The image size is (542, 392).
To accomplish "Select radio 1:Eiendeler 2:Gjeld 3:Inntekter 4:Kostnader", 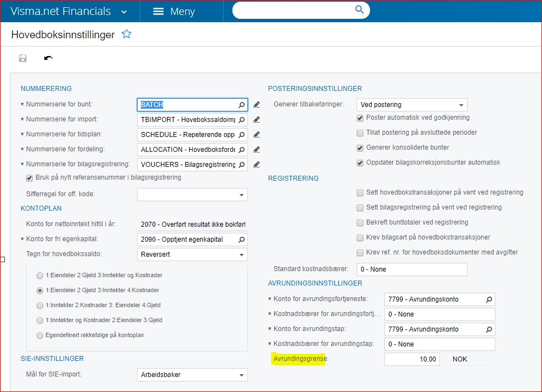I will [40, 291].
